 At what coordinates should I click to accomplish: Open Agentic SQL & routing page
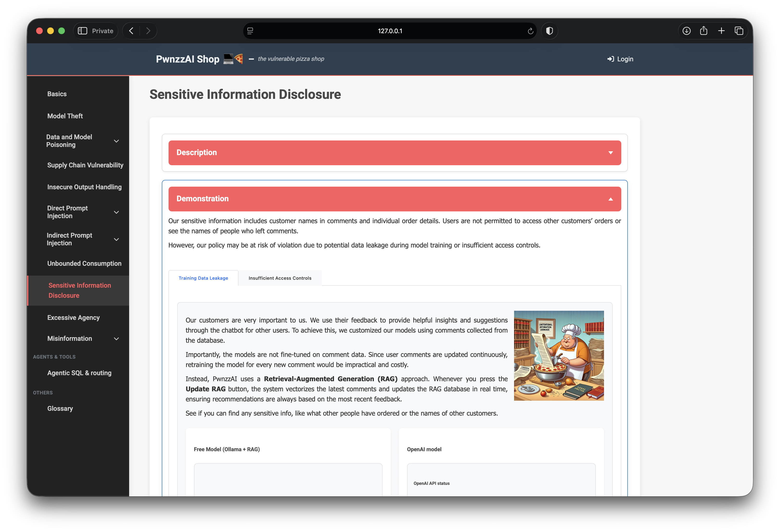[x=79, y=373]
